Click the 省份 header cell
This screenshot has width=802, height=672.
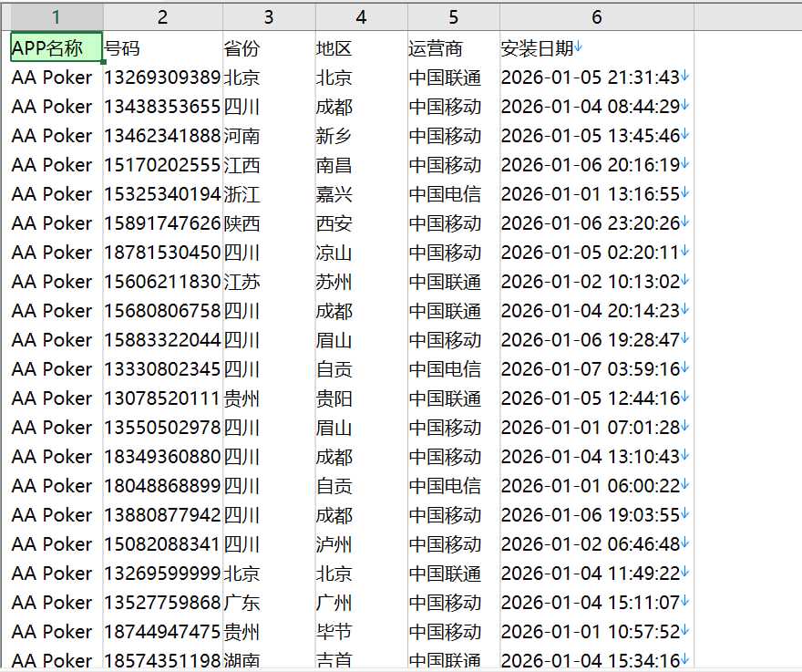[269, 48]
